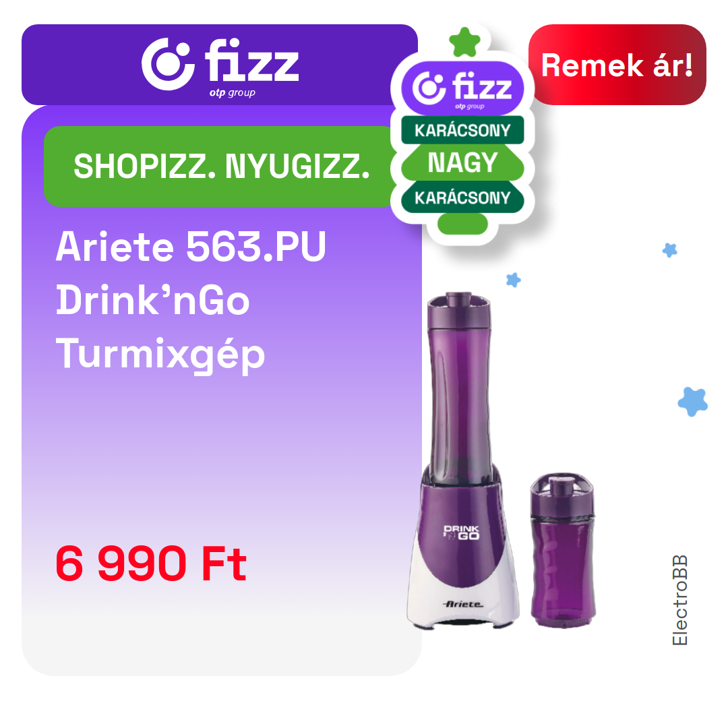728x728 pixels.
Task: Click the fizz logo in purple header
Action: pyautogui.click(x=220, y=65)
